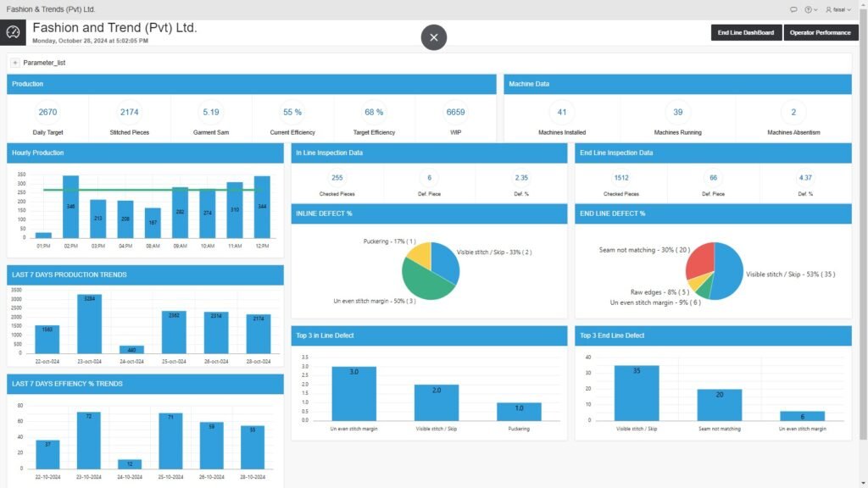This screenshot has height=488, width=868.
Task: Click the help question mark icon
Action: click(x=809, y=9)
